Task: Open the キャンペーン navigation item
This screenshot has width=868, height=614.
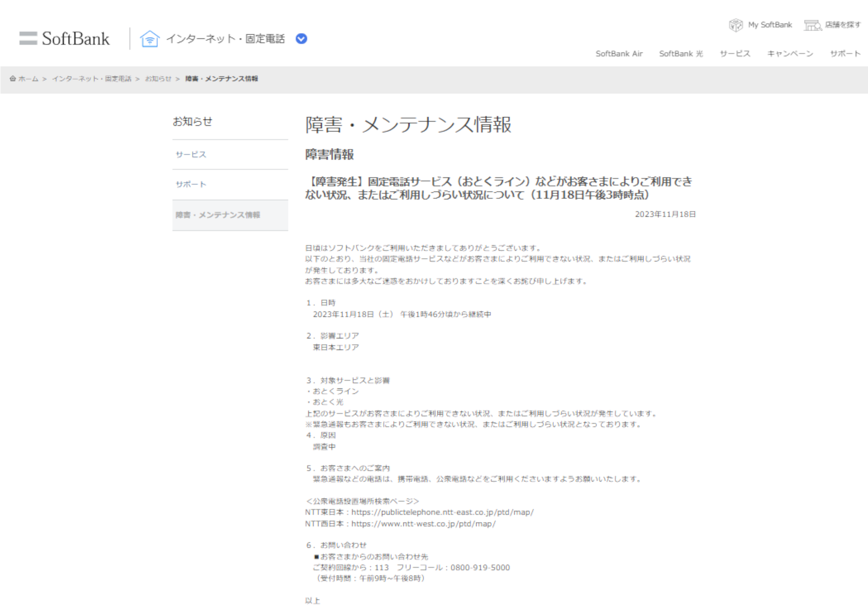Action: [790, 54]
